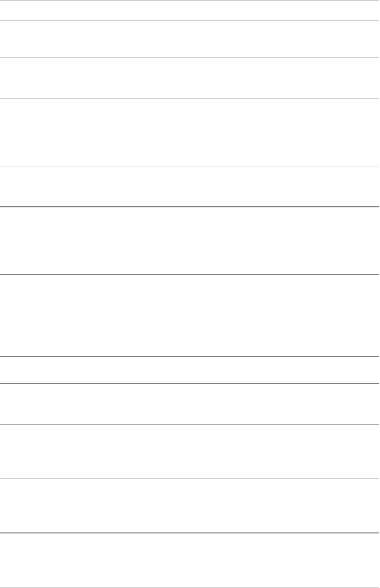
Task: Click the divider below the third row
Action: 189,98
